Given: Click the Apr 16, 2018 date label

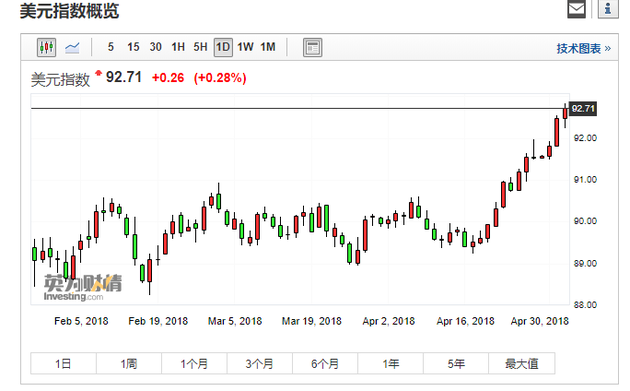Looking at the screenshot, I should (x=465, y=321).
